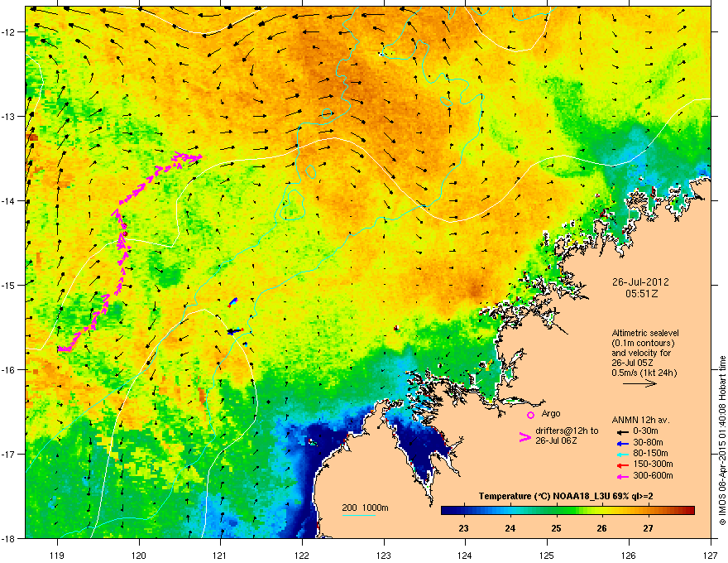Click the longitude axis label '124'
Image resolution: width=728 pixels, height=563 pixels.
tap(465, 556)
